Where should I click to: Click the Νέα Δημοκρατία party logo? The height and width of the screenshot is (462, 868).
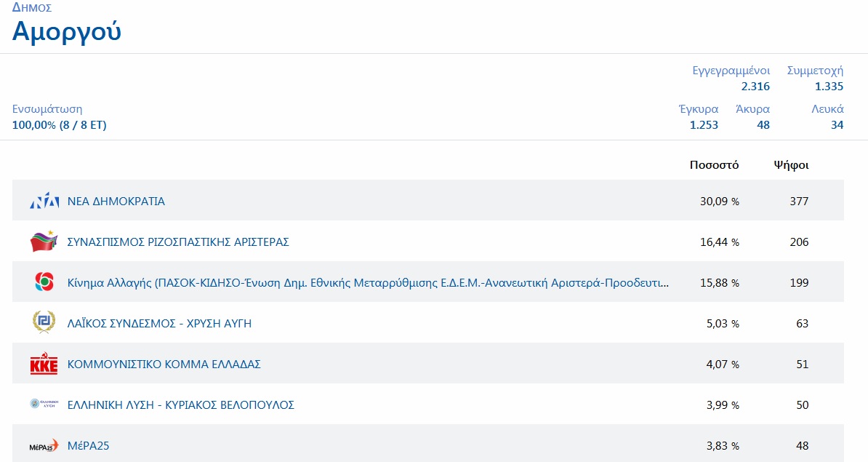(x=44, y=202)
